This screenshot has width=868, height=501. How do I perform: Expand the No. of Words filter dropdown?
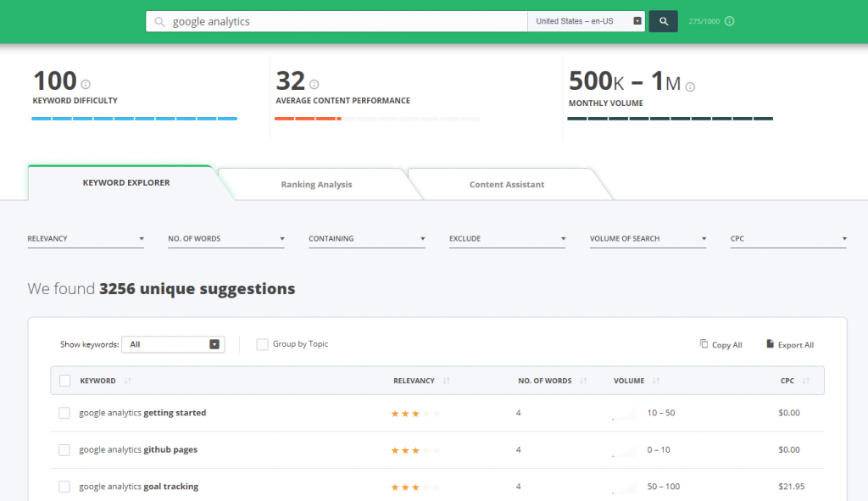click(x=226, y=238)
